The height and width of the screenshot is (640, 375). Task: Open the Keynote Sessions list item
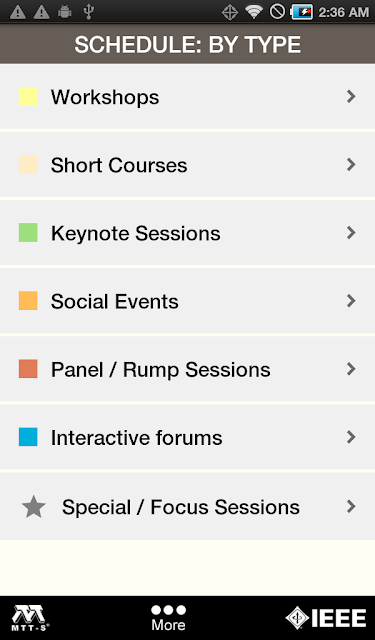point(187,233)
